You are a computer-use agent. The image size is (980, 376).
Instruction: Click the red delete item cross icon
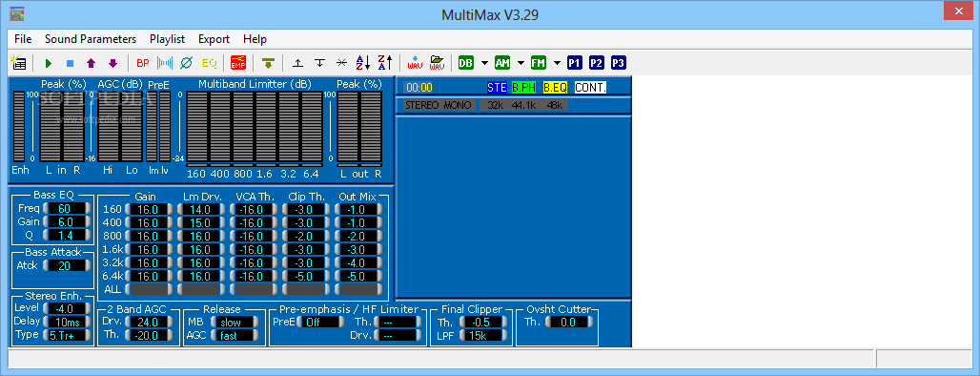[x=341, y=63]
